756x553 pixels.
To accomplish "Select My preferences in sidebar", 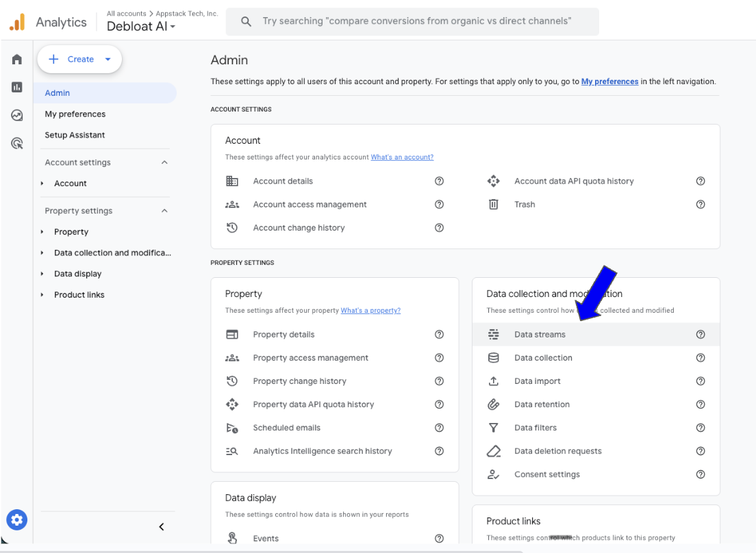I will tap(75, 114).
